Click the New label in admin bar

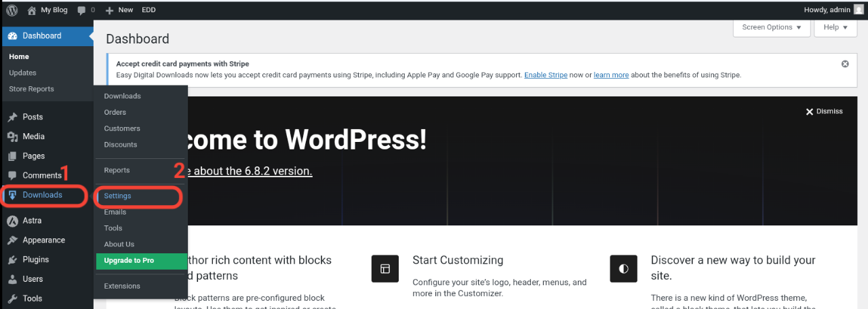pos(125,10)
